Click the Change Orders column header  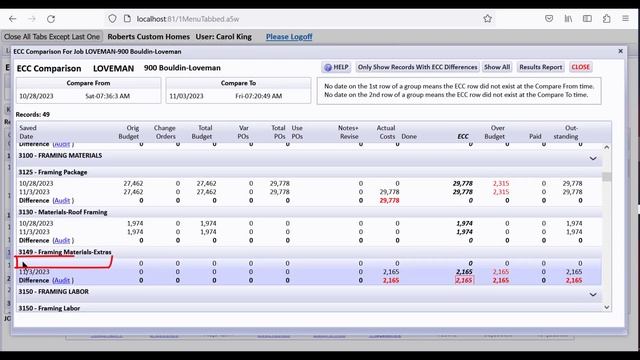[x=164, y=132]
